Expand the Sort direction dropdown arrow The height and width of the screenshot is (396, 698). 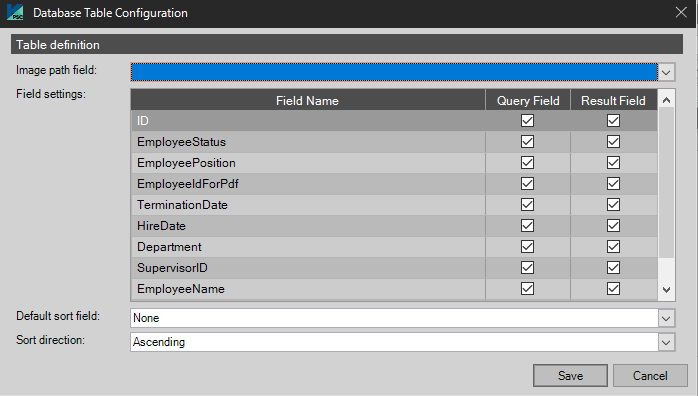(666, 342)
